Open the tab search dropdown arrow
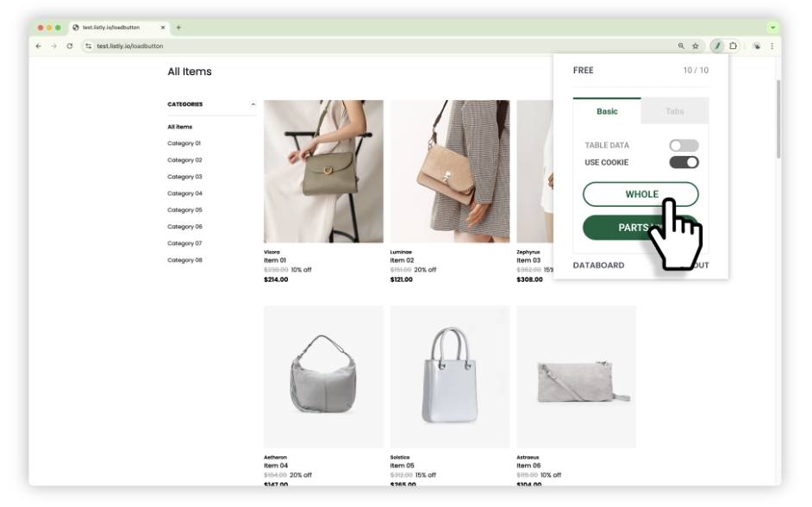 [x=773, y=27]
